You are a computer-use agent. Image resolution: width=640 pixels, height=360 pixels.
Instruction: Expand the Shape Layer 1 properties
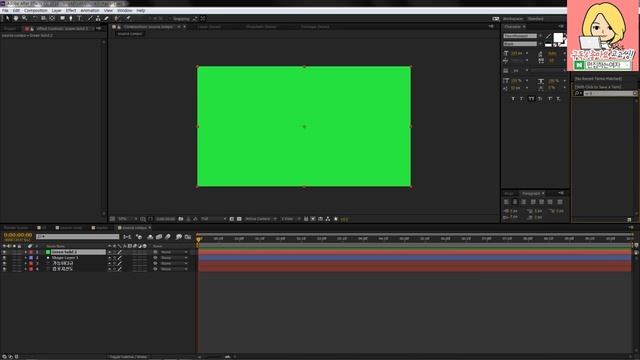tap(26, 258)
